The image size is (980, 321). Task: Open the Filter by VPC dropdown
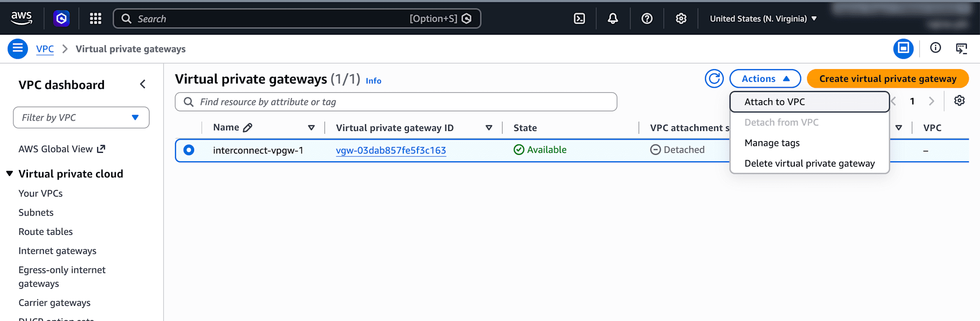(x=81, y=118)
